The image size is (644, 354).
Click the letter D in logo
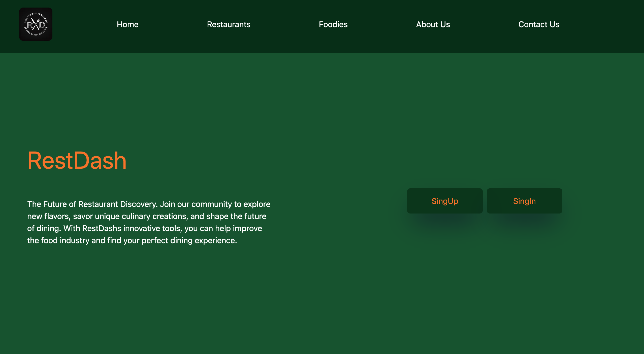coord(42,25)
